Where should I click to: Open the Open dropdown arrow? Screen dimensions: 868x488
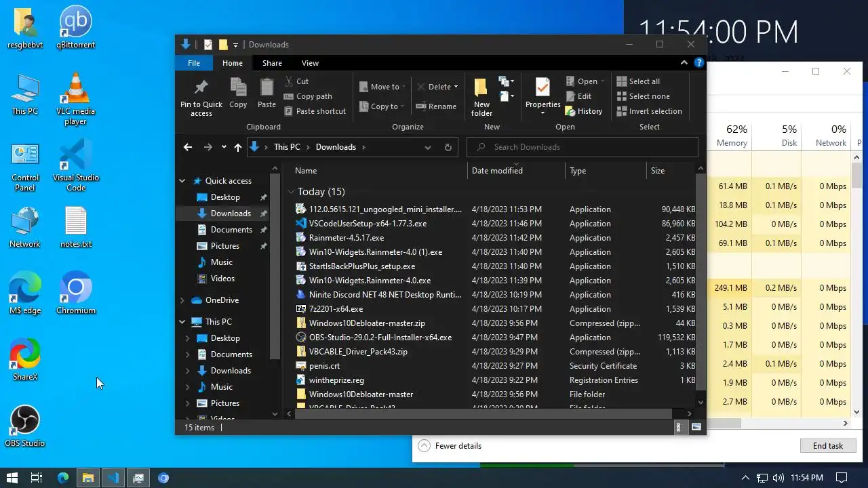pyautogui.click(x=602, y=81)
